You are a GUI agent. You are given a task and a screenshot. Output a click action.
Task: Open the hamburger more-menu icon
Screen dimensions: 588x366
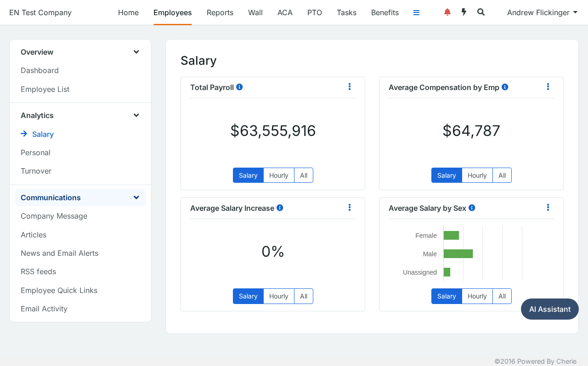pos(416,12)
